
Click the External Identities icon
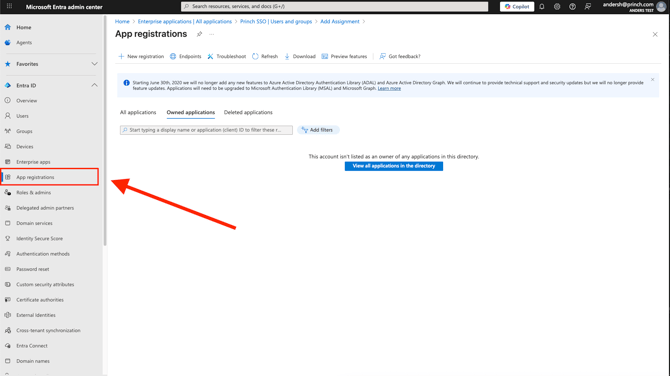tap(8, 315)
